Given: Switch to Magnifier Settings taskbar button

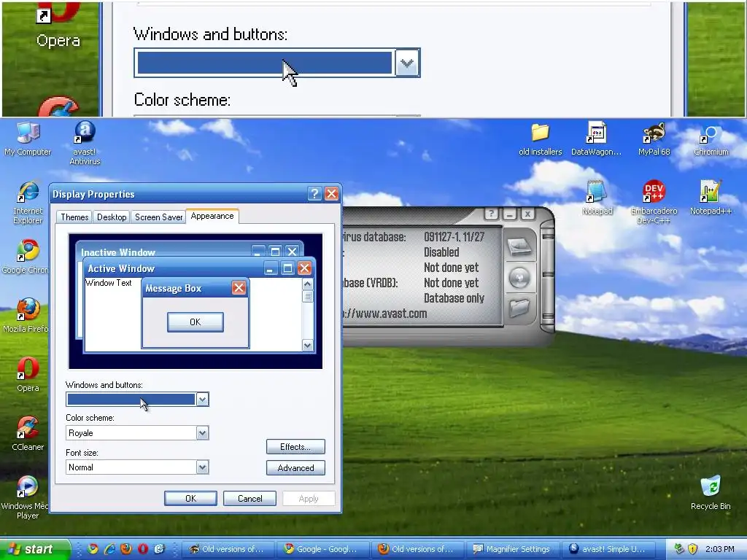Looking at the screenshot, I should coord(513,549).
